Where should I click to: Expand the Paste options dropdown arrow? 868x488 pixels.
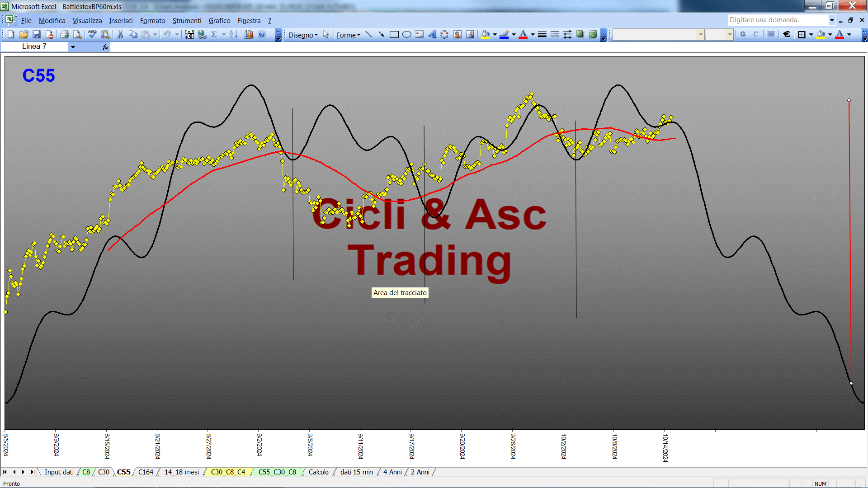pos(155,34)
